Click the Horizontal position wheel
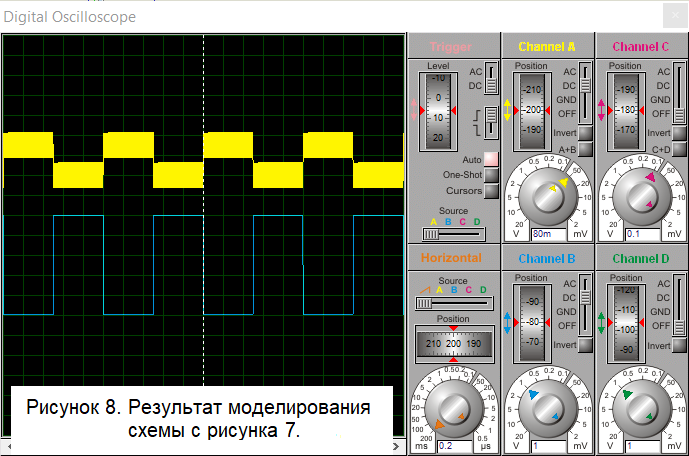 453,343
